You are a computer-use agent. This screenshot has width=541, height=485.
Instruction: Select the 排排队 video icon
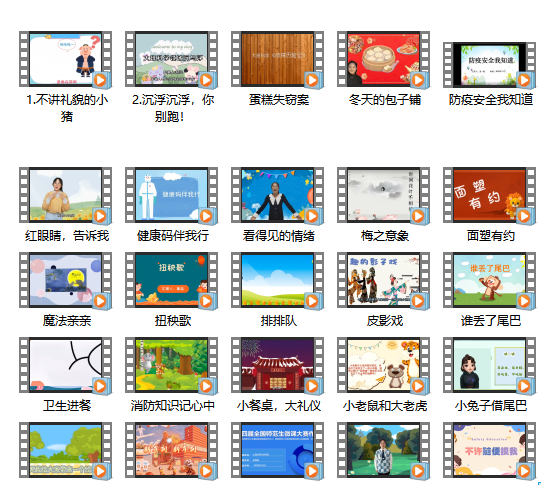pos(277,280)
